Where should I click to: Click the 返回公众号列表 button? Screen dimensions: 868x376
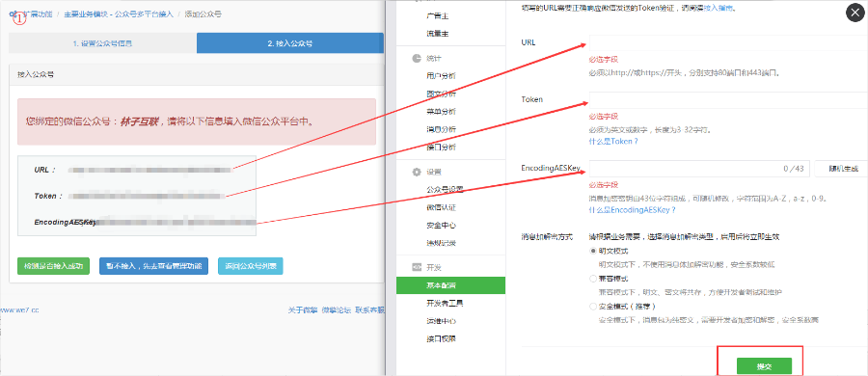coord(251,266)
